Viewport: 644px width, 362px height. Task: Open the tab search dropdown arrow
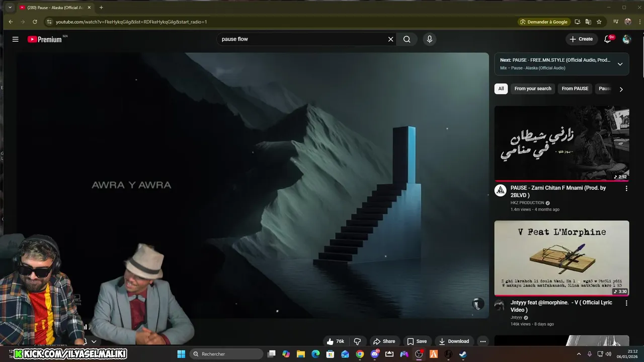click(x=10, y=8)
